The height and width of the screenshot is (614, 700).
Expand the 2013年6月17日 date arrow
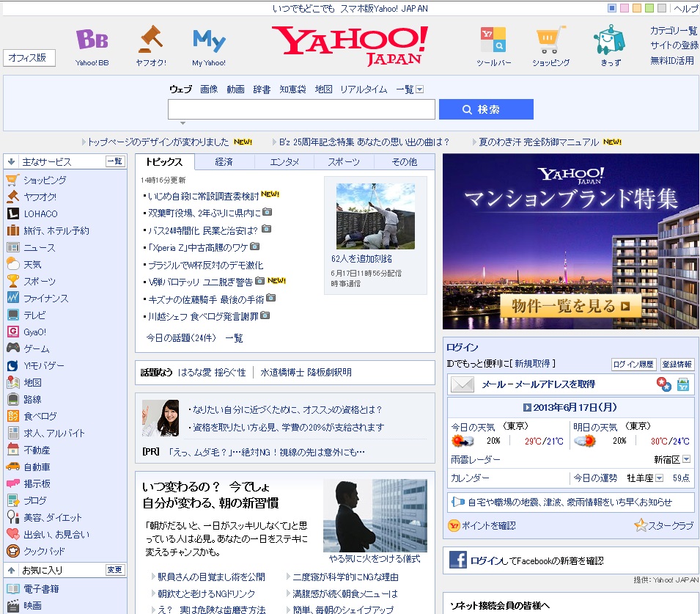pyautogui.click(x=527, y=407)
